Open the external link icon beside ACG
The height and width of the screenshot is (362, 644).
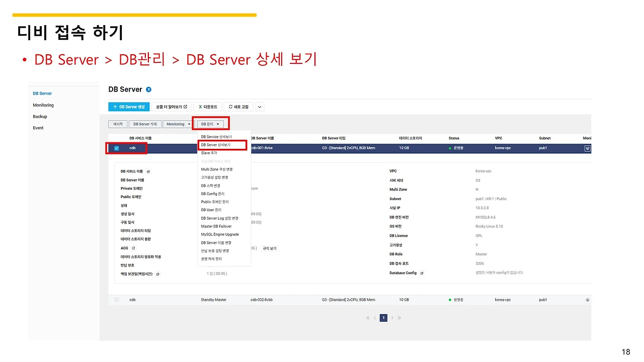[x=133, y=248]
